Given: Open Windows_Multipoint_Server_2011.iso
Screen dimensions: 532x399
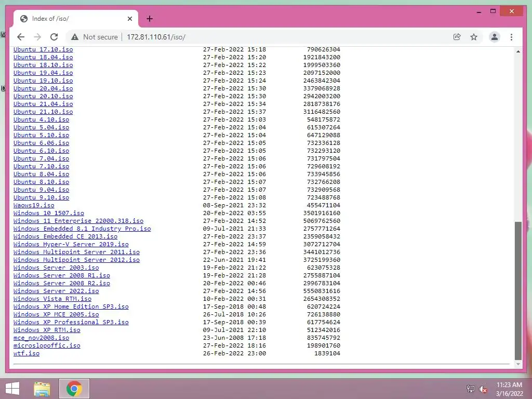Looking at the screenshot, I should click(77, 252).
